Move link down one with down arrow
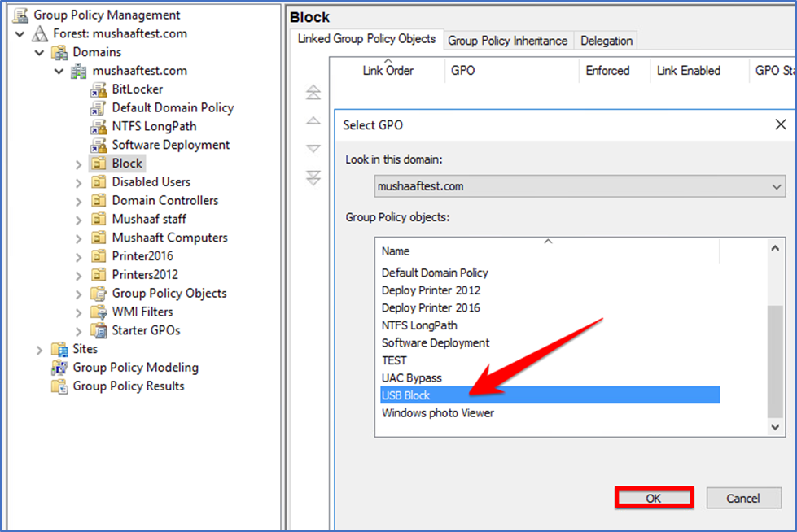The image size is (797, 532). 313,148
